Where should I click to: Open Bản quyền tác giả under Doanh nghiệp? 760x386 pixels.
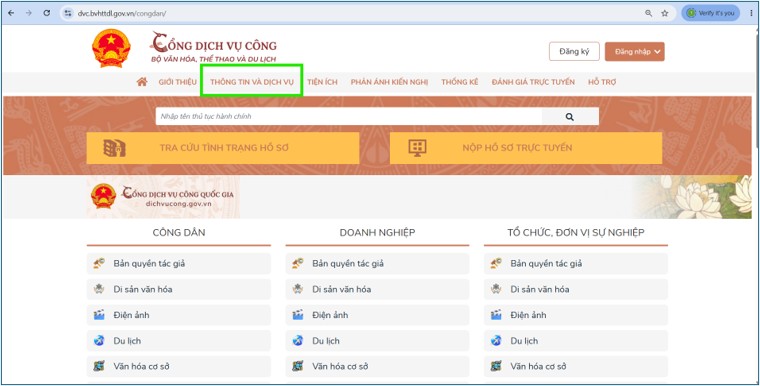coord(377,263)
